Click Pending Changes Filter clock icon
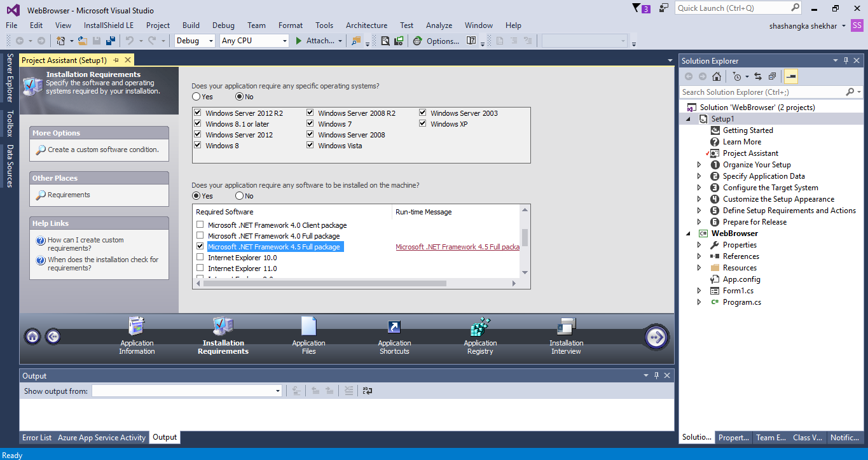Image resolution: width=868 pixels, height=460 pixels. pos(736,76)
